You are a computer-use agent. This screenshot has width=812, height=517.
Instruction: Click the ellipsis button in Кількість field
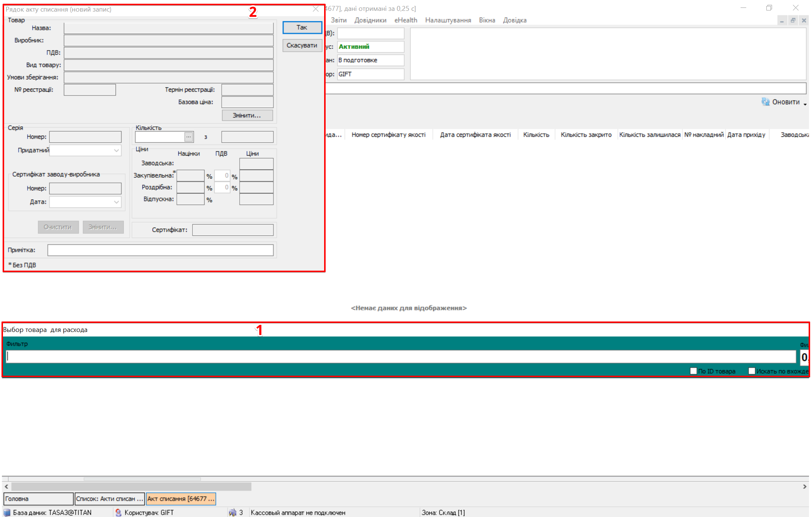click(x=189, y=137)
